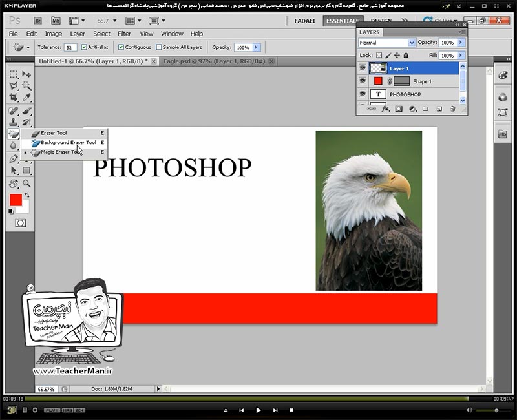Adjust the KMPlayer volume slider
The width and height of the screenshot is (517, 420).
(493, 410)
